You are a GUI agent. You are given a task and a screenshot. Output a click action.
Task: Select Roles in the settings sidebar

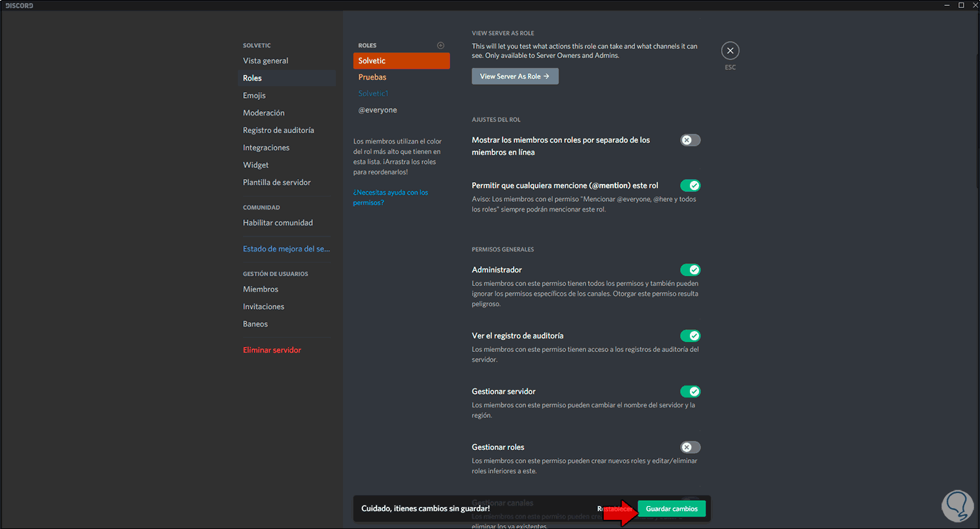[287, 78]
